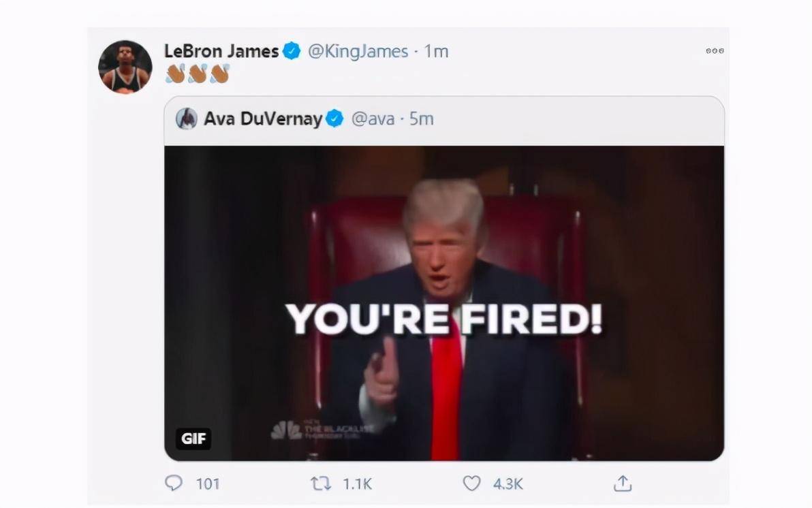This screenshot has width=812, height=508.
Task: Click the @KingJames handle
Action: (358, 51)
